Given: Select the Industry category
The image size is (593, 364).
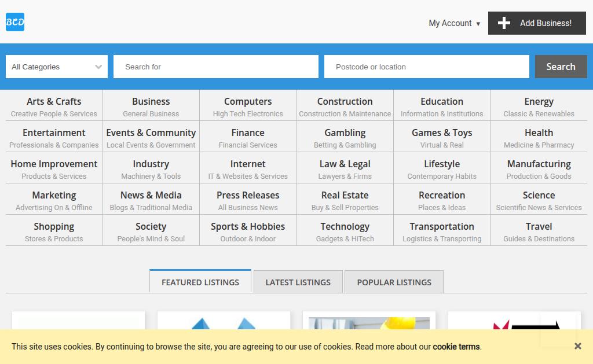Looking at the screenshot, I should pos(151,164).
